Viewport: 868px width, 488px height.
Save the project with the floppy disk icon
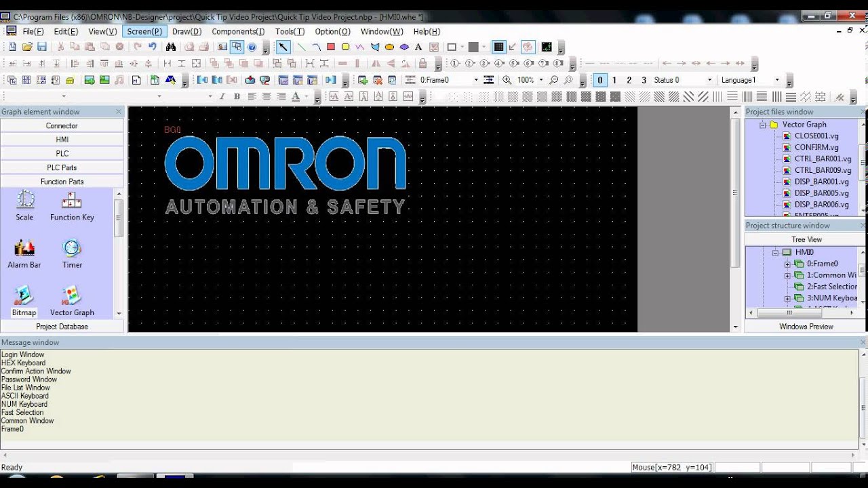point(42,47)
